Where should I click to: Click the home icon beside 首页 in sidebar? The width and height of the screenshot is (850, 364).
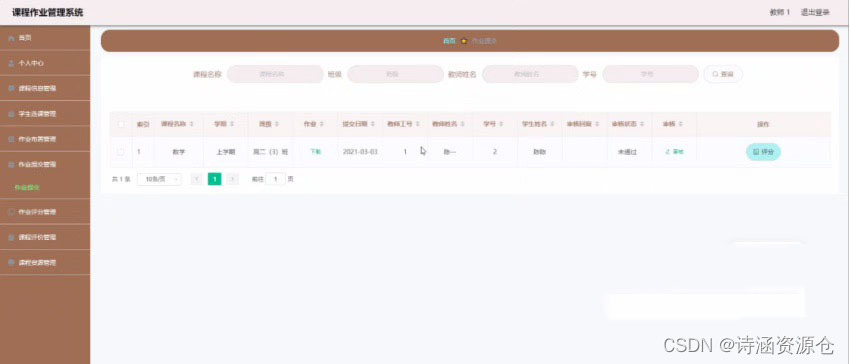[x=11, y=39]
